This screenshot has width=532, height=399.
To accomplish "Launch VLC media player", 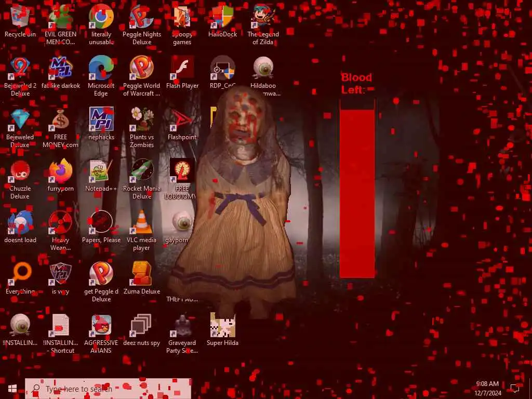I will pyautogui.click(x=141, y=222).
